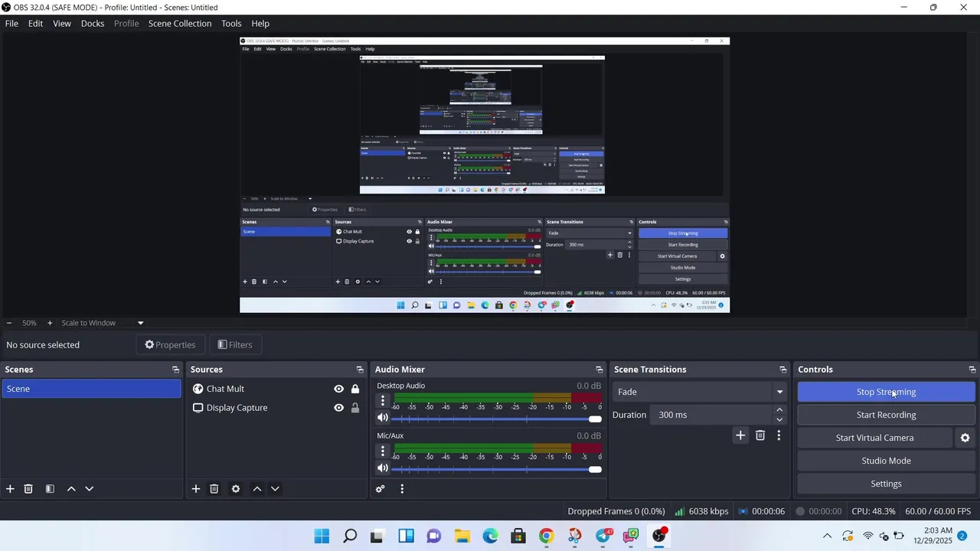Unlock the Chat Mult source

coord(355,389)
